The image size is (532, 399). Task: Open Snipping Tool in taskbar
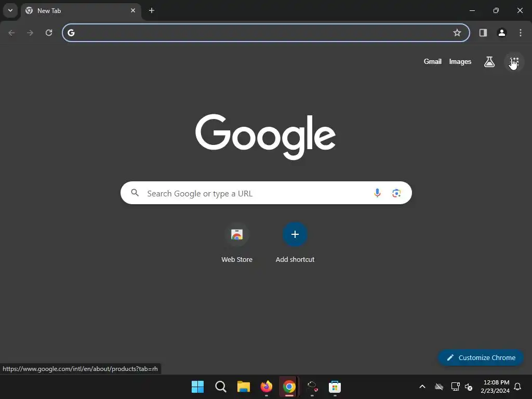(x=312, y=387)
